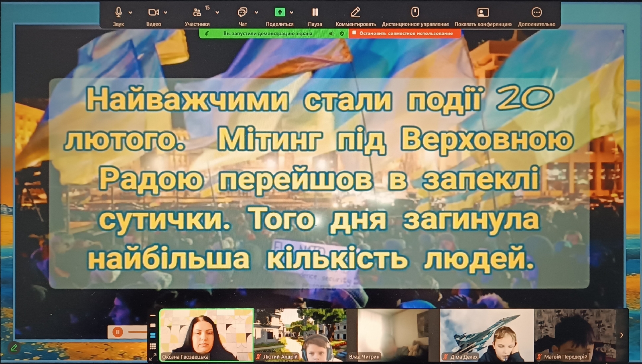
Task: Pause the slideshow audio with orange button
Action: click(x=118, y=331)
